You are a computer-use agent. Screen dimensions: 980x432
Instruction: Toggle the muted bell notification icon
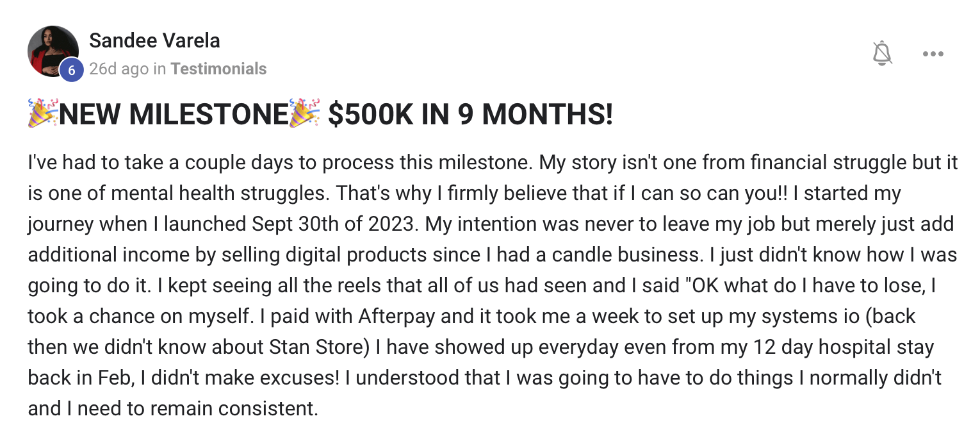click(x=883, y=53)
